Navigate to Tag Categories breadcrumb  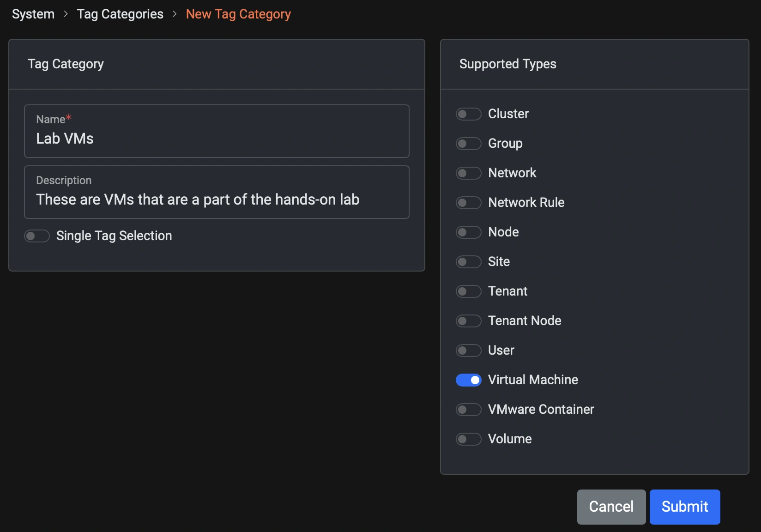click(x=120, y=14)
